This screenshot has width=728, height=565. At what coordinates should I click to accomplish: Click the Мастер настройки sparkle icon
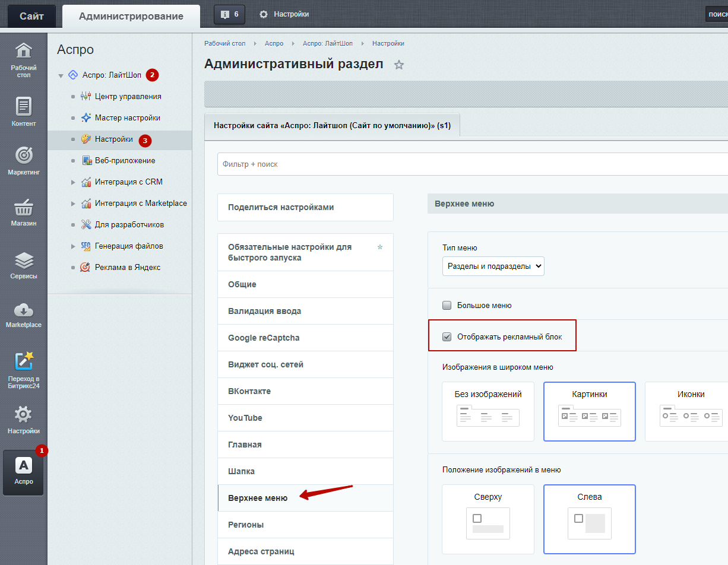pos(86,118)
